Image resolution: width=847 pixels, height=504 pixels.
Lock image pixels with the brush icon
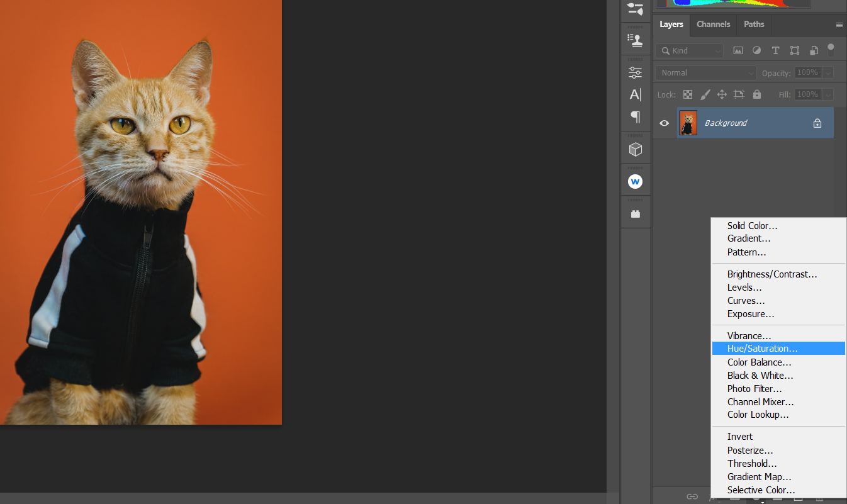click(705, 94)
